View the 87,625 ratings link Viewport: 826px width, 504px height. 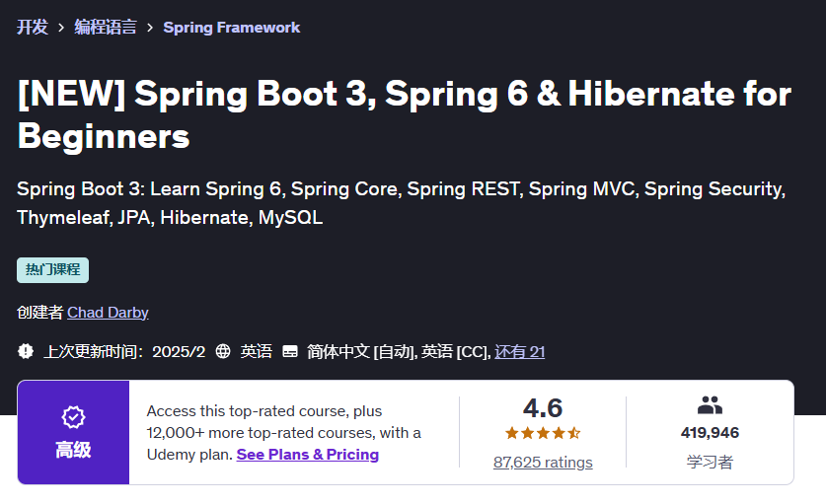point(543,462)
